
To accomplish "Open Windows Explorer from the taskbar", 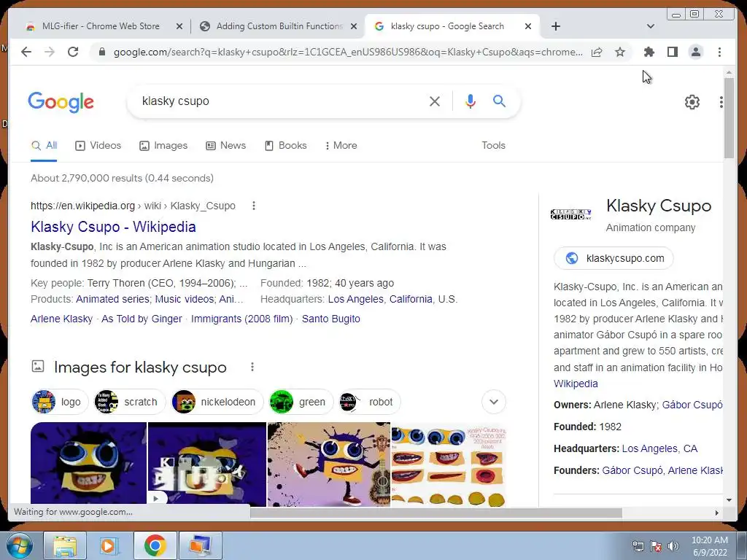I will pyautogui.click(x=65, y=545).
